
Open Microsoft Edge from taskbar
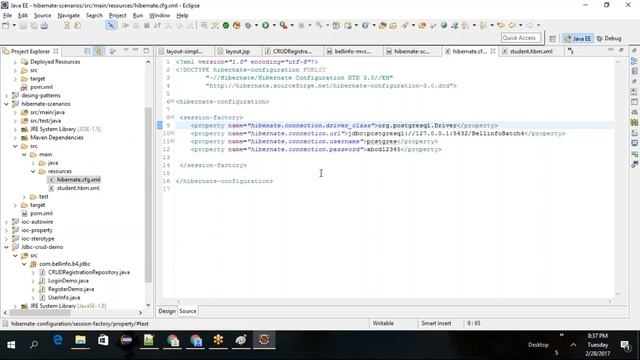(58, 340)
